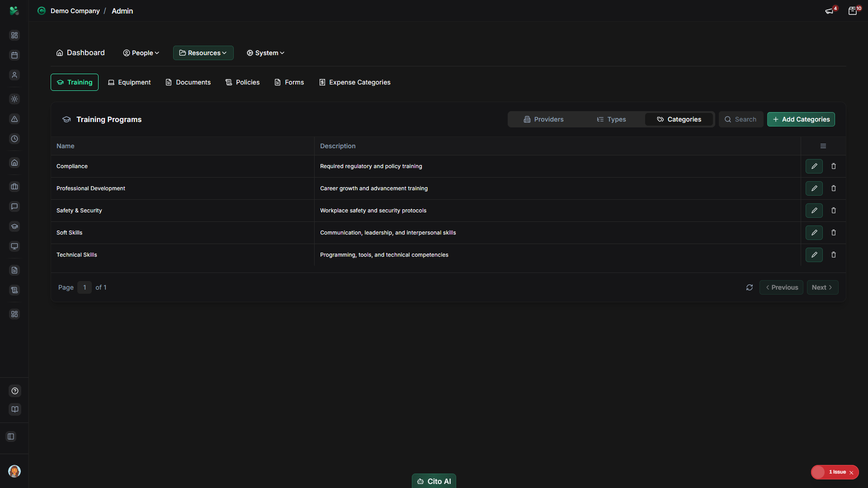This screenshot has width=868, height=488.
Task: Open the System dropdown menu
Action: coord(265,53)
